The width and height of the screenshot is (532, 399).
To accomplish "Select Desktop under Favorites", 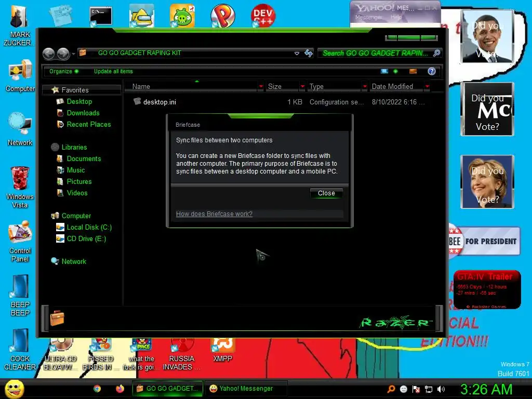I will pyautogui.click(x=79, y=101).
